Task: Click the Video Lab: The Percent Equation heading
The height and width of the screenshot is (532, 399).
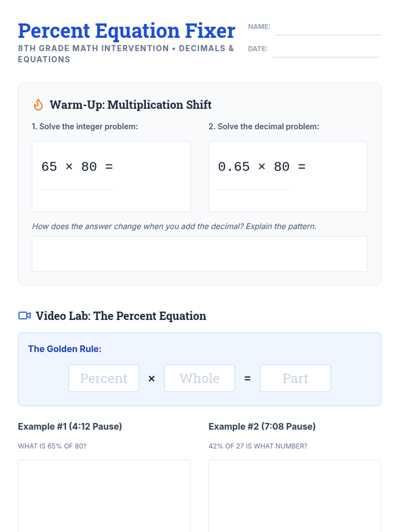Action: point(121,316)
